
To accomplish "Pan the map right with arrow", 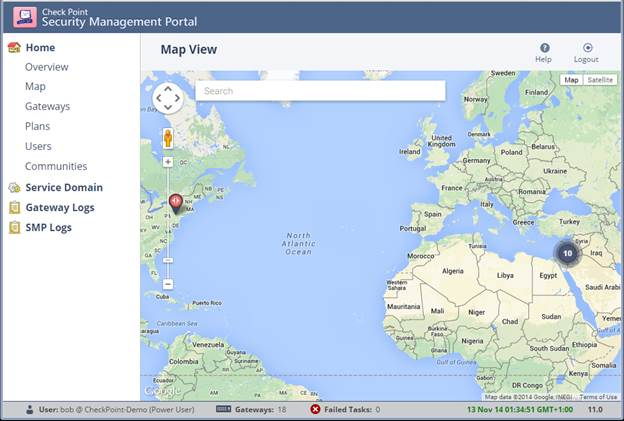I will (177, 98).
